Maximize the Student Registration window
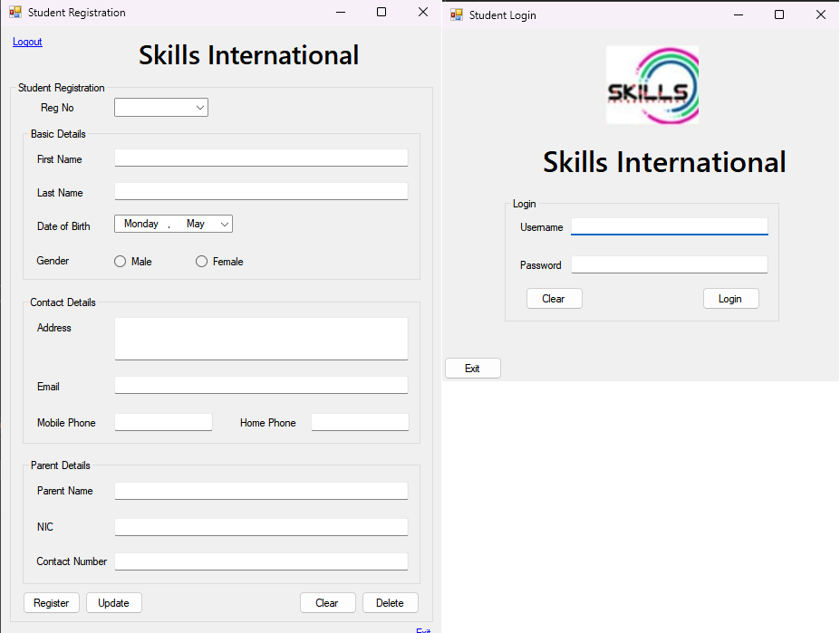840x633 pixels. coord(381,12)
